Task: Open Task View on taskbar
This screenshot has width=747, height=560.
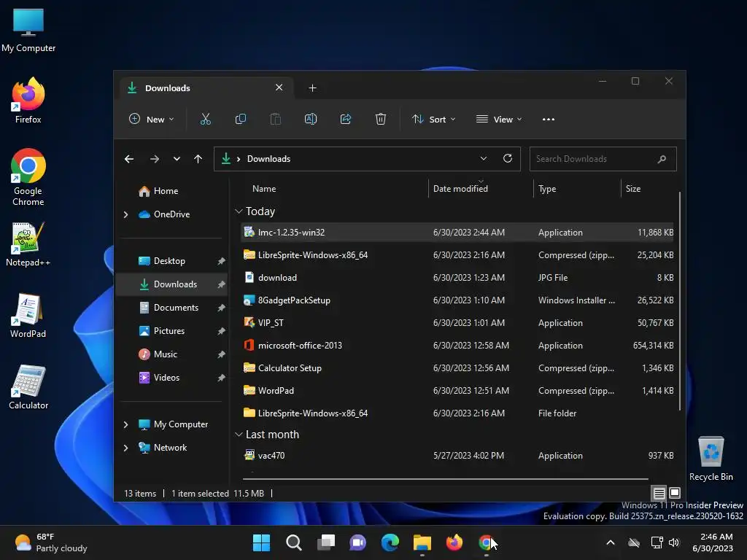Action: (x=326, y=542)
